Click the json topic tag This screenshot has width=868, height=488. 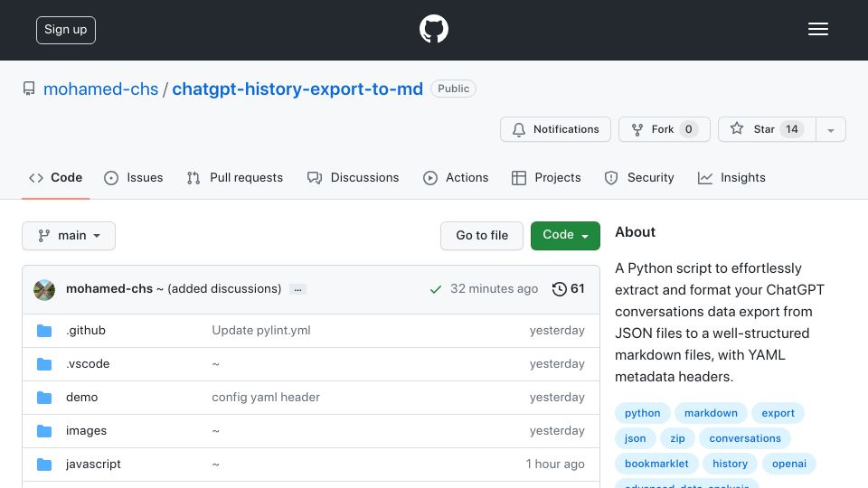[635, 439]
